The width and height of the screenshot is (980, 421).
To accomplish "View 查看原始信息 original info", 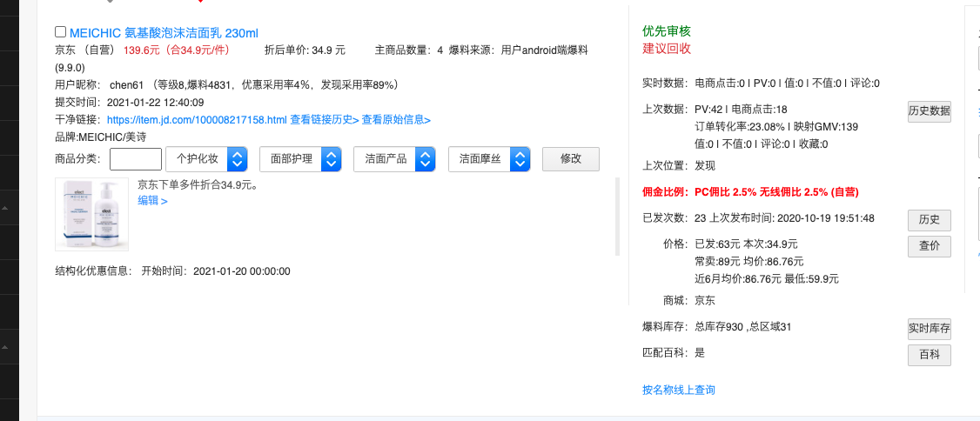I will (396, 119).
